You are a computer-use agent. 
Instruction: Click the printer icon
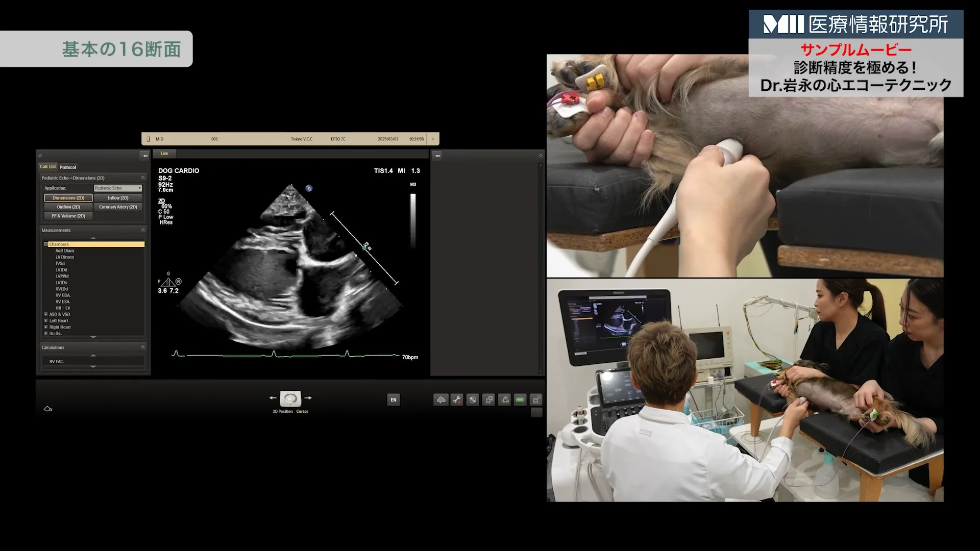click(x=504, y=400)
